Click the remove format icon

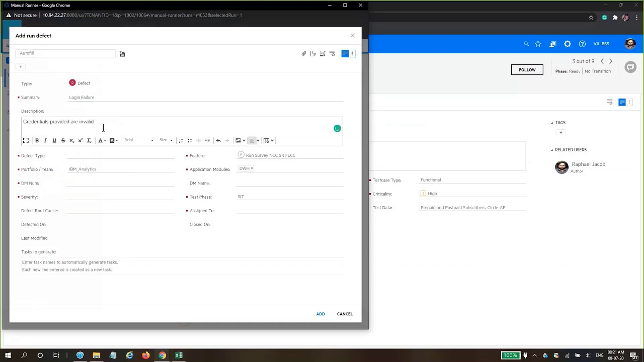coord(89,140)
